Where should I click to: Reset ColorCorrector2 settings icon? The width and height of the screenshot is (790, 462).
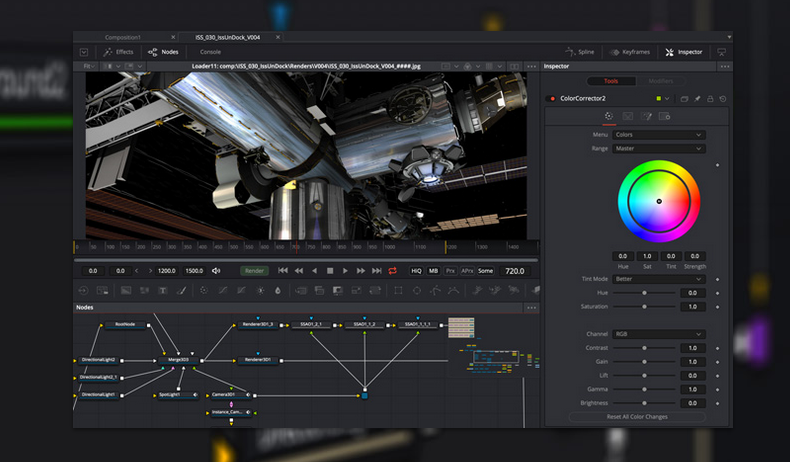723,99
